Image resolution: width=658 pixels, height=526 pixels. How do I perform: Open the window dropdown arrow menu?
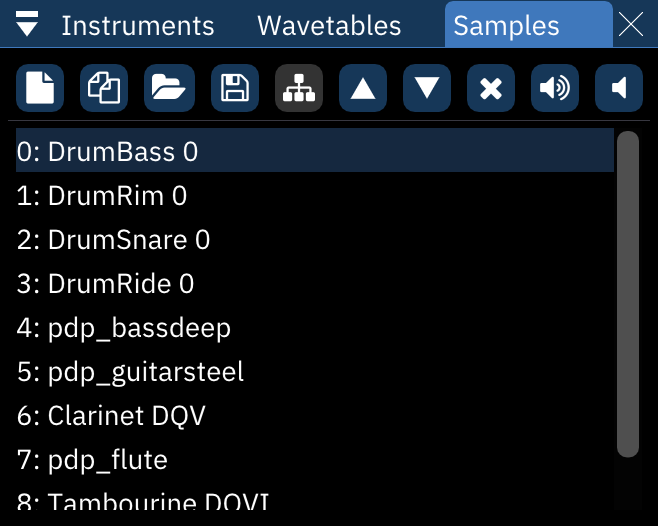pyautogui.click(x=27, y=25)
